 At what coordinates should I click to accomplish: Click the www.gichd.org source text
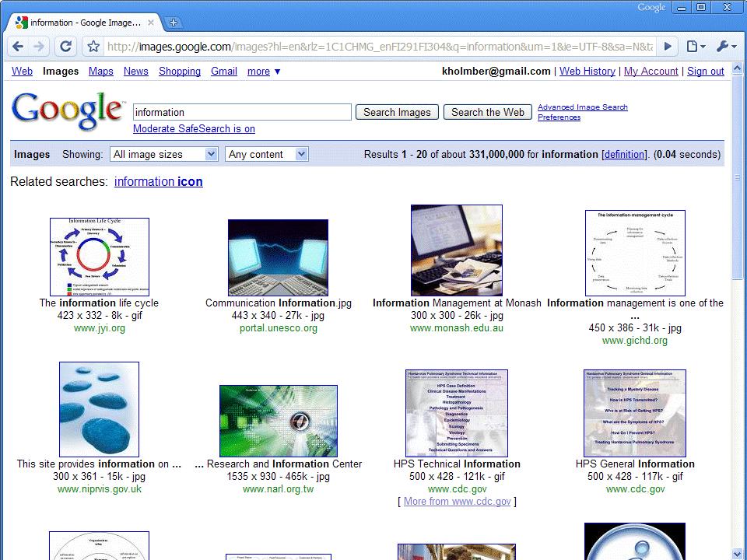point(635,340)
